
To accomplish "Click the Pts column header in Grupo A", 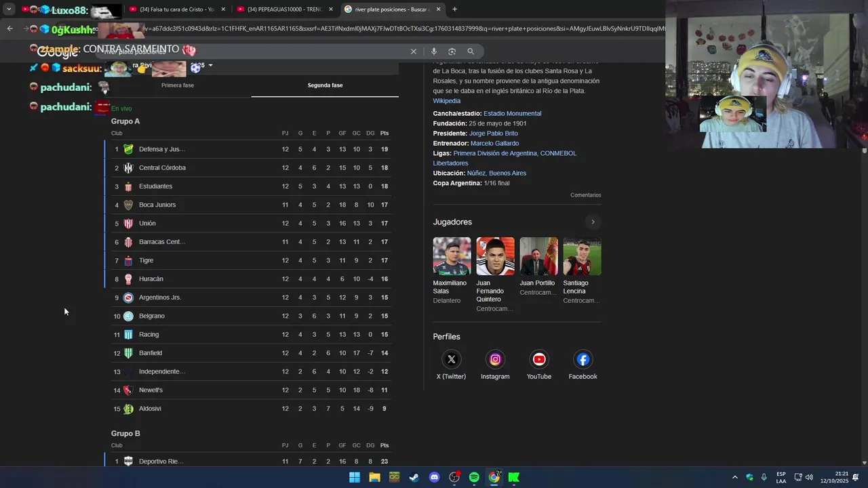I will tap(384, 134).
